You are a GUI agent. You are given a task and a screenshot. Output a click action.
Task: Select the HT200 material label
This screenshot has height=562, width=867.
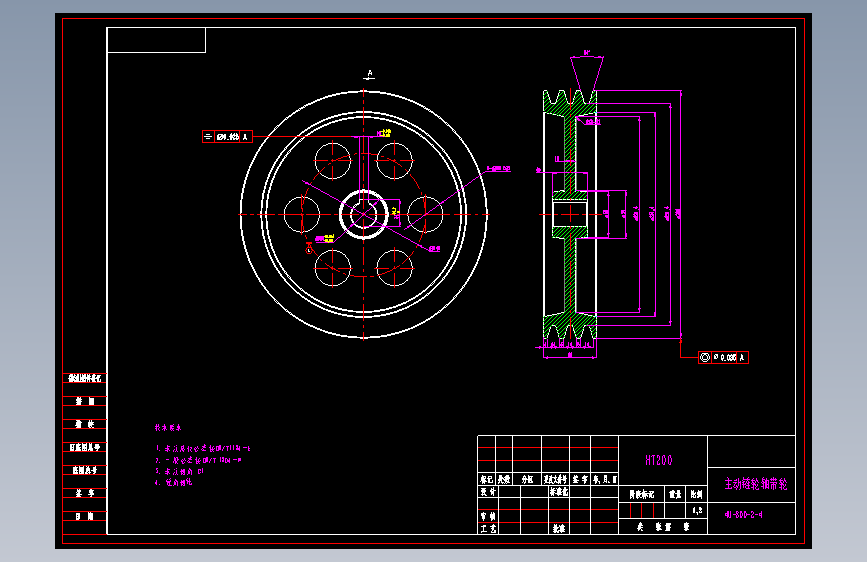pos(659,460)
